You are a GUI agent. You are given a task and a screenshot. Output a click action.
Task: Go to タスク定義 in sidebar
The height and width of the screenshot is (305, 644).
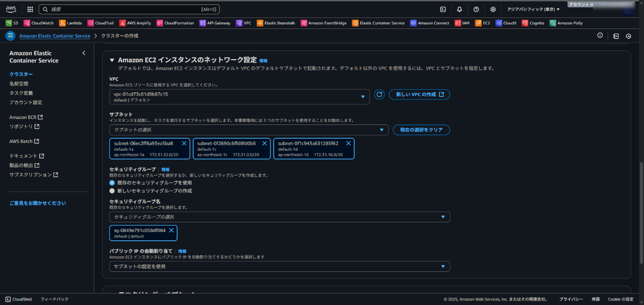21,93
